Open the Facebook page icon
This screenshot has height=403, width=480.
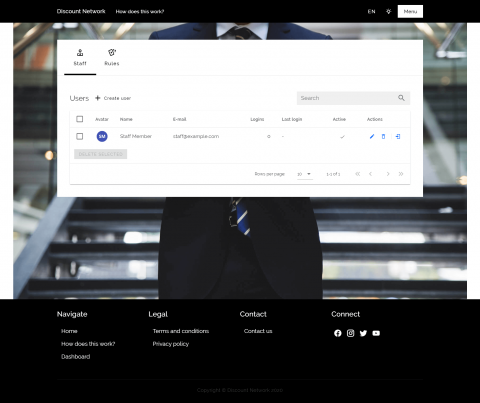pos(338,333)
